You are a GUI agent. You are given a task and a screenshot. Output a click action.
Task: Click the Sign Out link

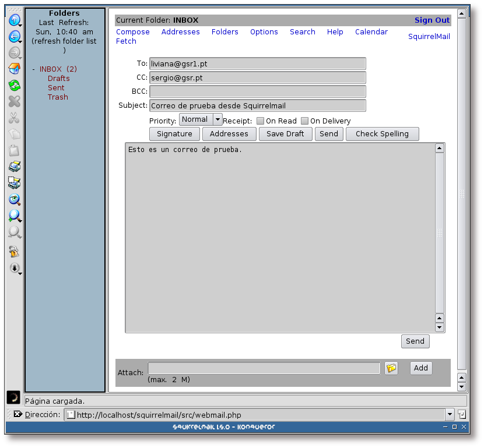432,20
